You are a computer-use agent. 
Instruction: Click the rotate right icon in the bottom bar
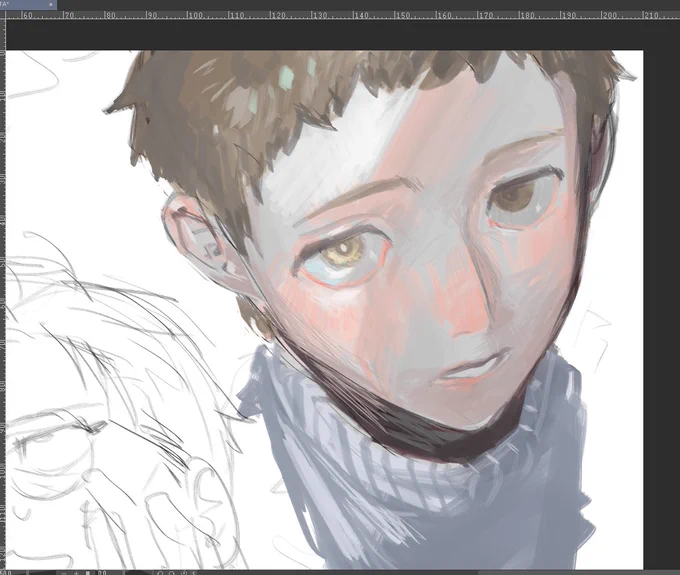pos(172,573)
